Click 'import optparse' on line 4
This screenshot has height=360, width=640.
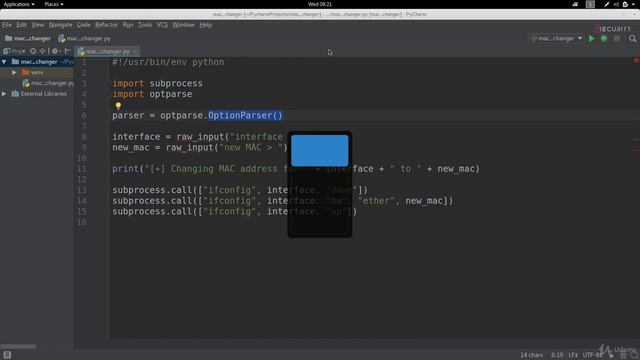click(152, 94)
